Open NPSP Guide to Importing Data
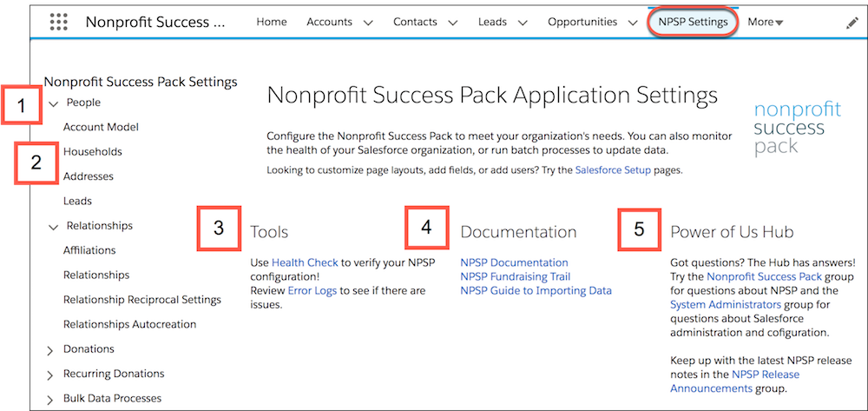 tap(536, 290)
